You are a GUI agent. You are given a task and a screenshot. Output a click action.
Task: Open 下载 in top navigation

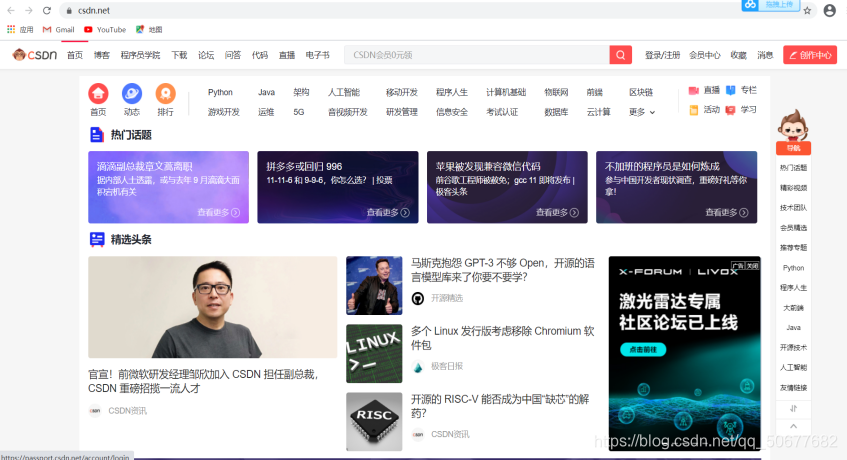(x=179, y=55)
